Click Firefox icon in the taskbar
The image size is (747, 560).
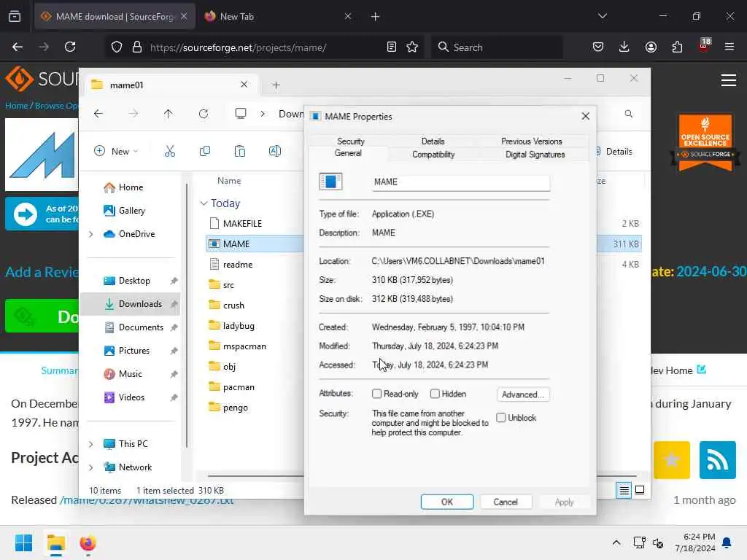point(88,542)
